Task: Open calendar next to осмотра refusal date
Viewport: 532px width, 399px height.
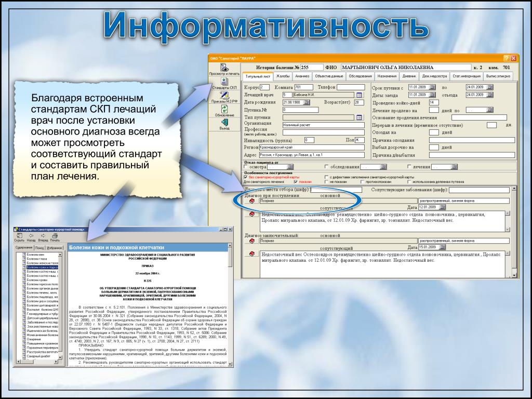Action: [x=290, y=167]
